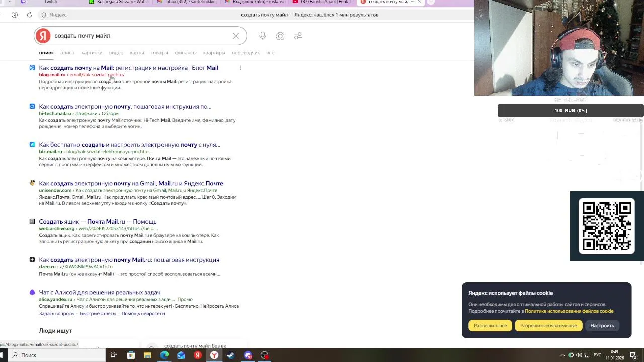
Task: Switch to Входящие (556) Gmail tab
Action: click(x=255, y=2)
